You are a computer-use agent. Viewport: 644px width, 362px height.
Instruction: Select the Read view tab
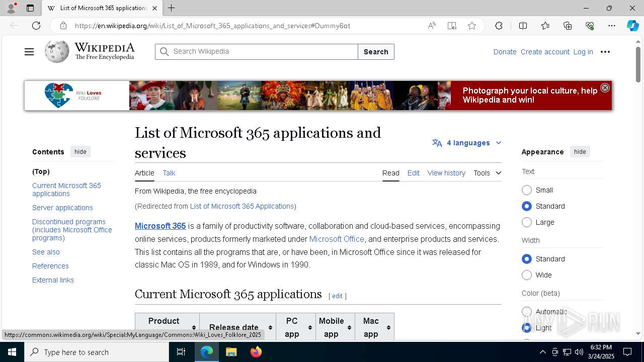point(391,173)
